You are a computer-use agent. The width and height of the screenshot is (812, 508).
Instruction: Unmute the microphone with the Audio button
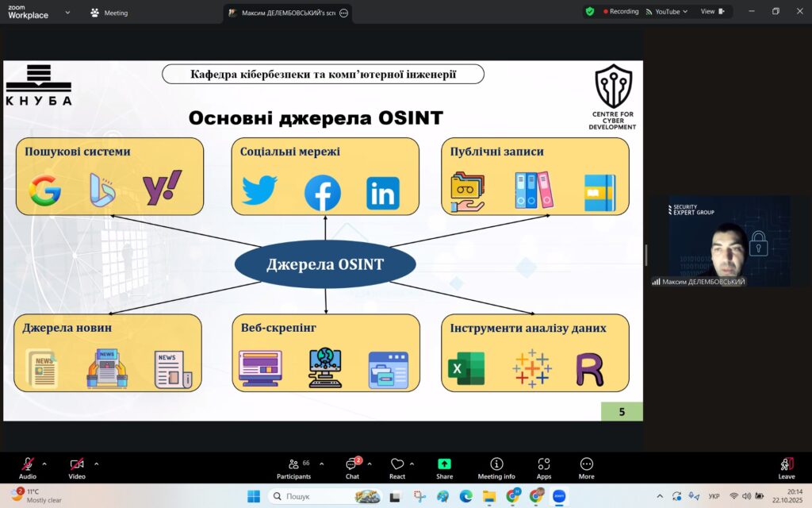(28, 465)
